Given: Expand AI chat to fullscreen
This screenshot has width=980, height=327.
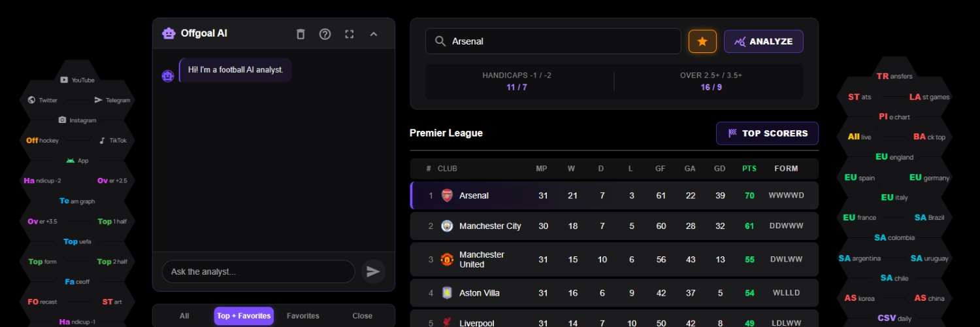Looking at the screenshot, I should tap(350, 34).
